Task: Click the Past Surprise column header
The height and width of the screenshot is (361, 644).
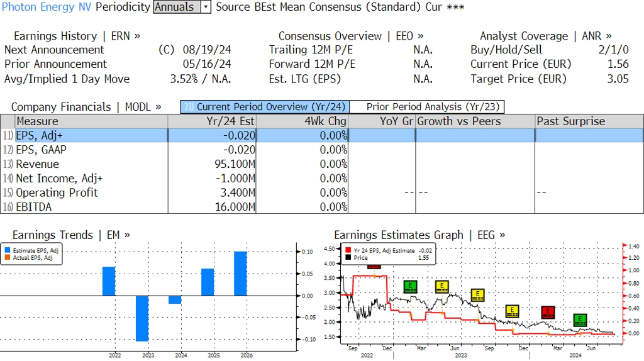Action: [x=589, y=121]
